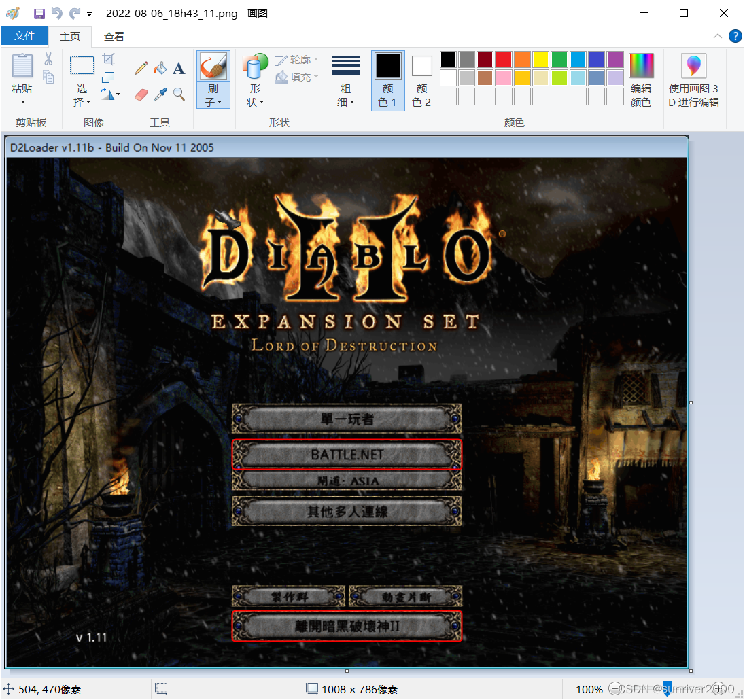The image size is (745, 700).
Task: Click the Shapes gallery icon
Action: click(x=255, y=66)
